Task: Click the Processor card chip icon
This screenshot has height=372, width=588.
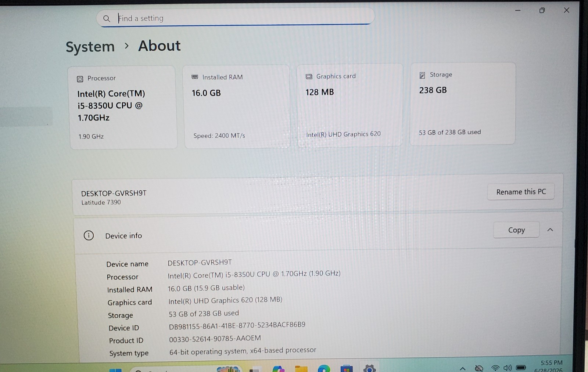Action: click(x=80, y=79)
